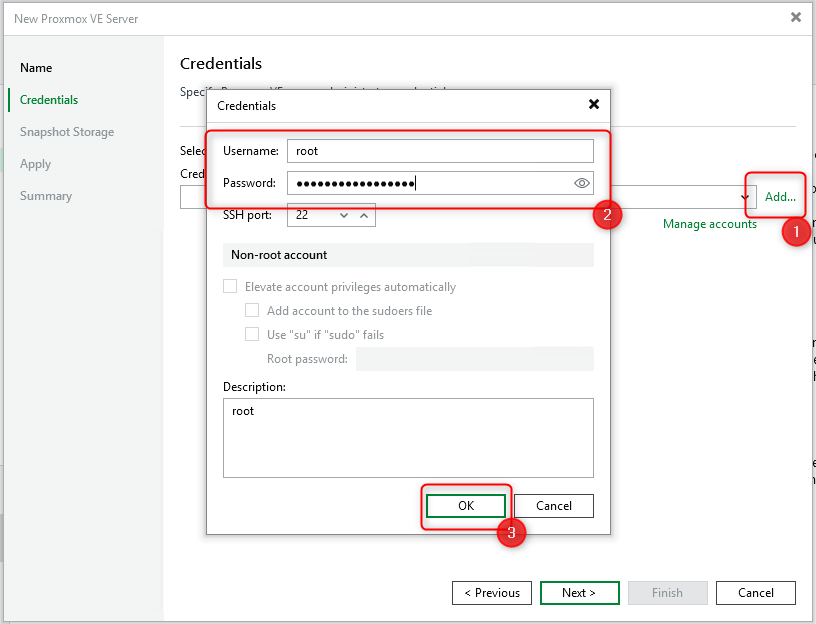This screenshot has height=624, width=816.
Task: Select the Name step in the sidebar
Action: (35, 67)
